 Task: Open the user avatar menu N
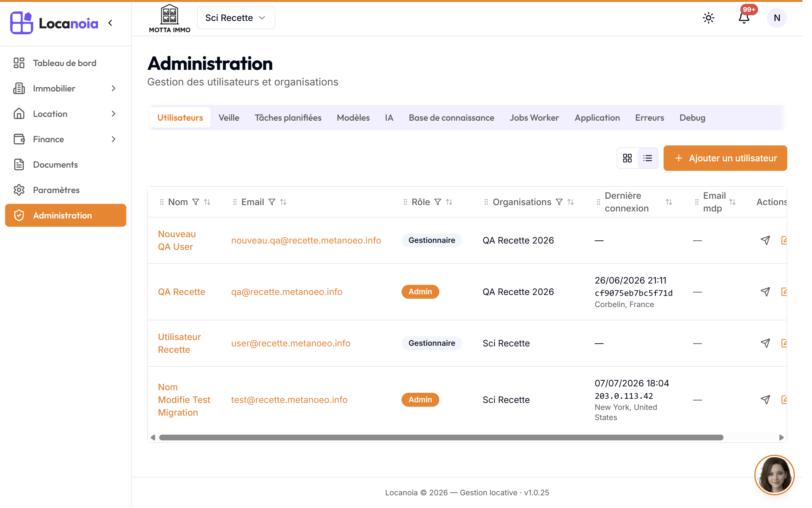[777, 18]
